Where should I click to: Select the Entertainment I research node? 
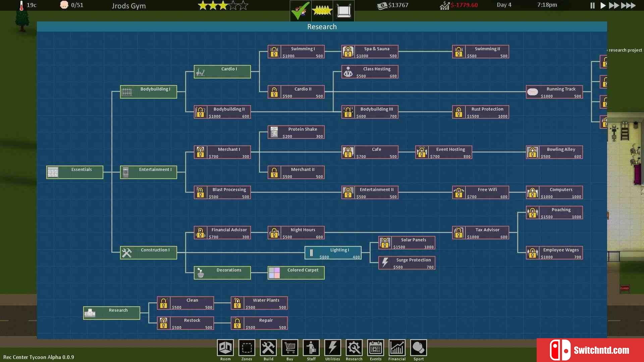click(x=148, y=172)
